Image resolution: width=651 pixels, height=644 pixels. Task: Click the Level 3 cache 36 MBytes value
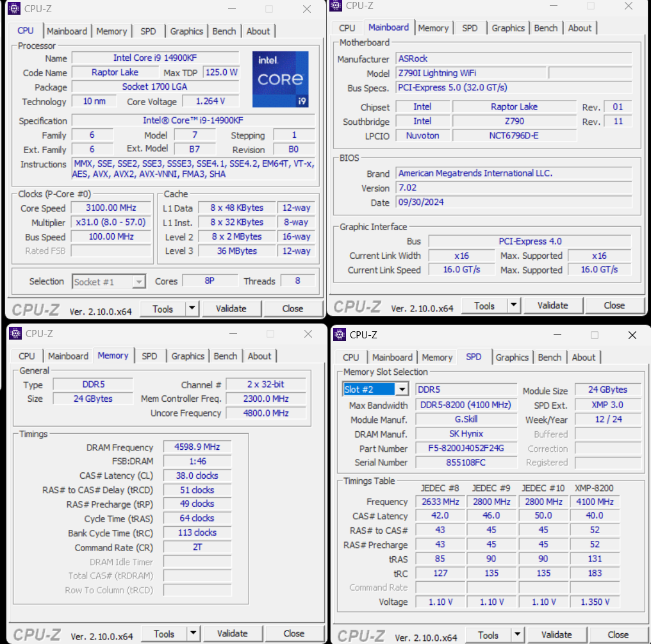coord(237,251)
